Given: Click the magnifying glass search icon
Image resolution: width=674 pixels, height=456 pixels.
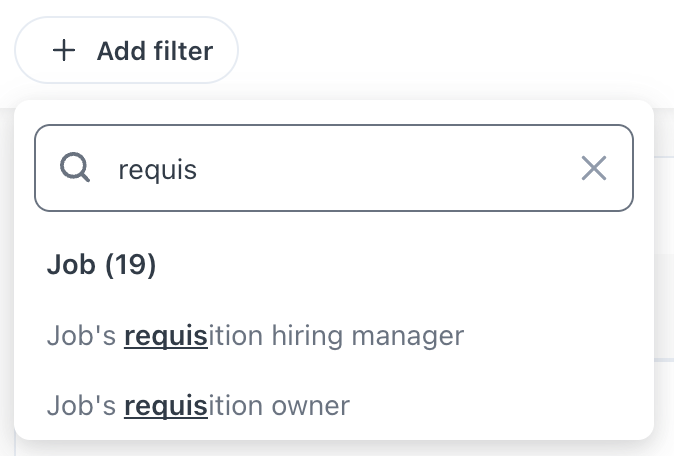Looking at the screenshot, I should tap(75, 168).
